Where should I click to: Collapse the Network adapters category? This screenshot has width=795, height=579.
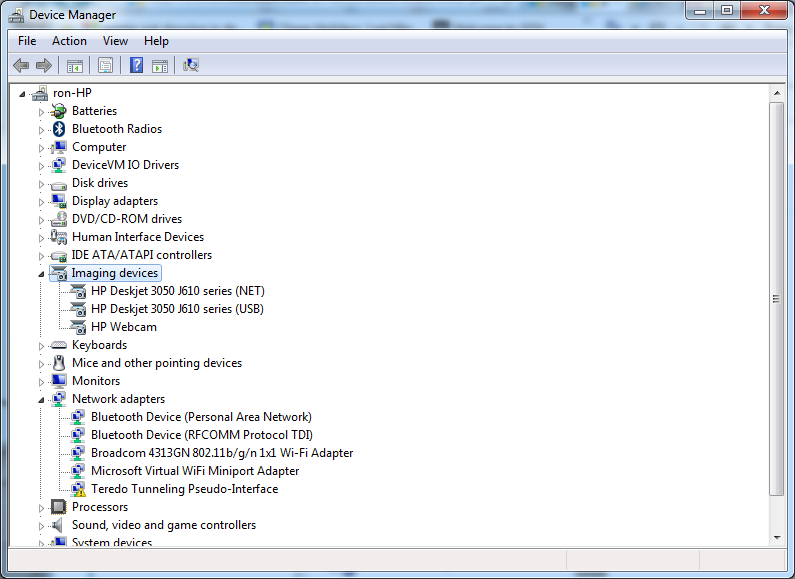42,400
